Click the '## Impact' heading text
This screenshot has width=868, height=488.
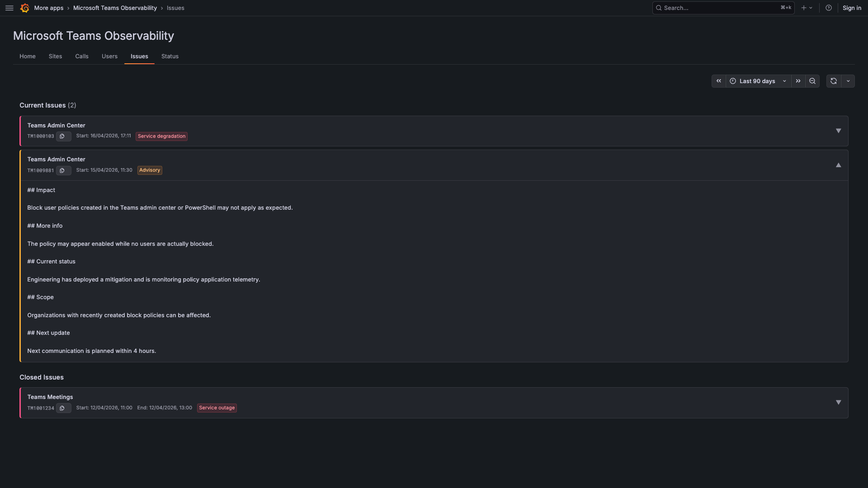41,190
